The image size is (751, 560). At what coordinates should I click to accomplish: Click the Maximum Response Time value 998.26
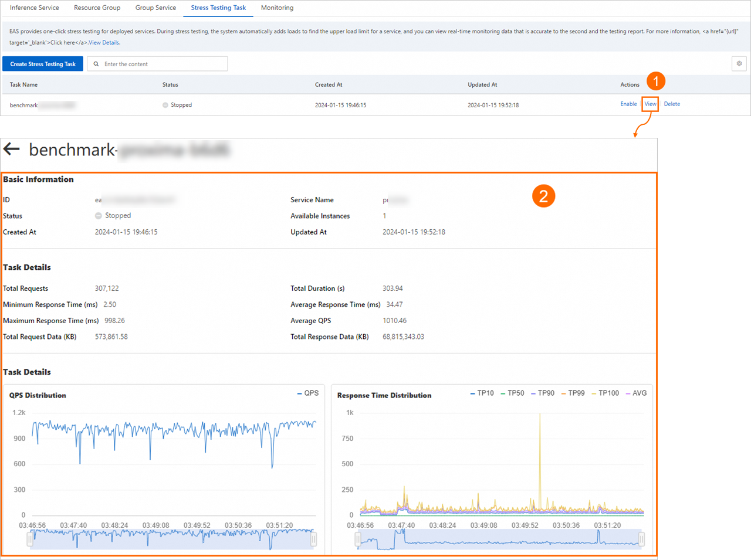114,321
